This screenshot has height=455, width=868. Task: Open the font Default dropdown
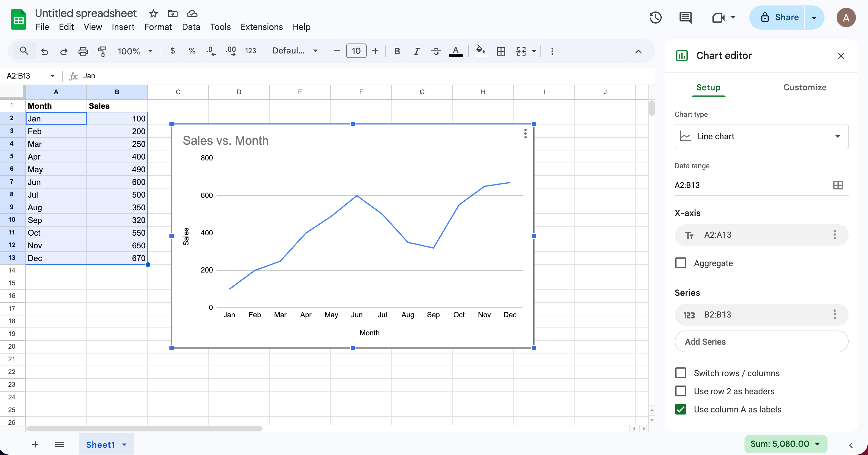coord(295,51)
